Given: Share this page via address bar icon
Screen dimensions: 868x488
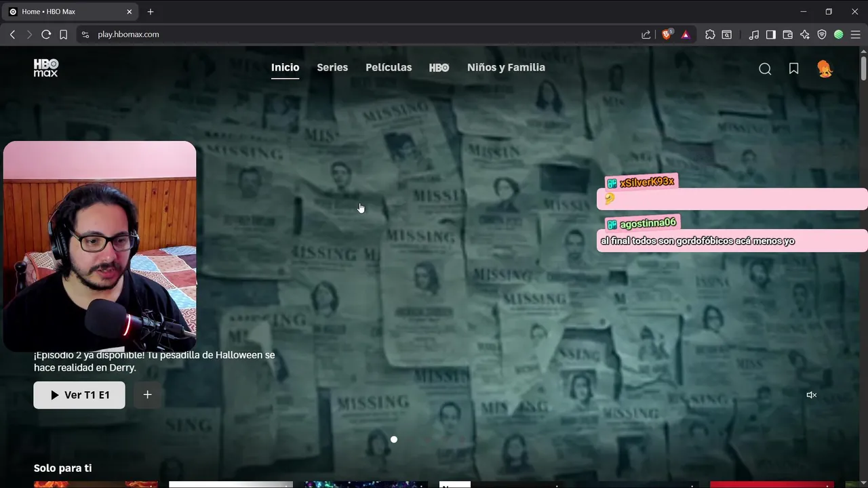Looking at the screenshot, I should pyautogui.click(x=646, y=35).
